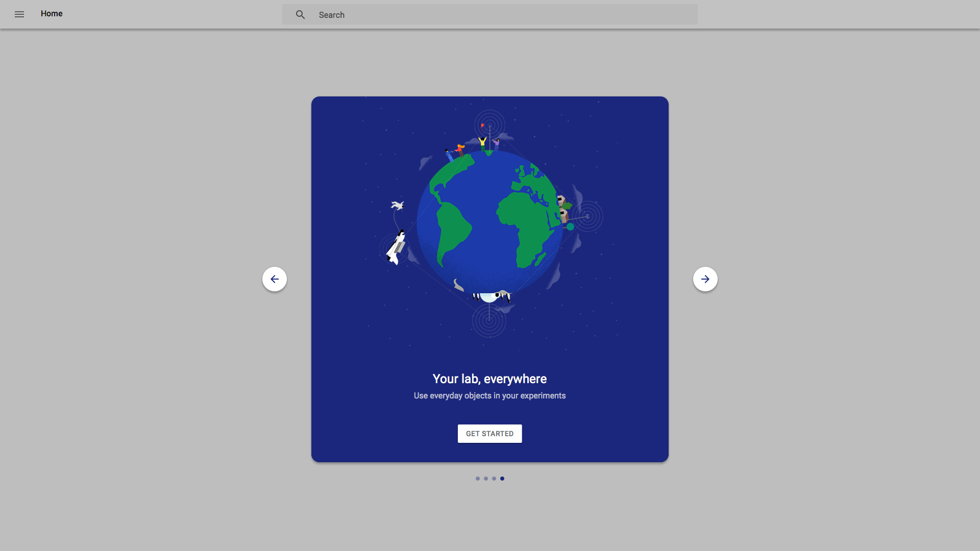
Task: Select the second carousel page dot
Action: [486, 479]
